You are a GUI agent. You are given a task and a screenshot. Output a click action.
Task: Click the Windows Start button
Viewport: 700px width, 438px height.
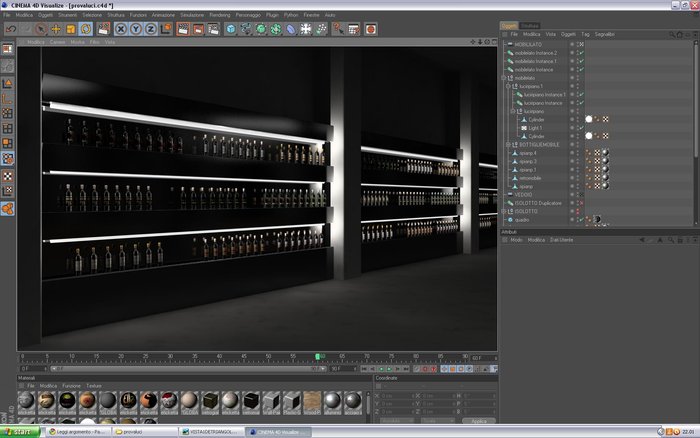[x=20, y=432]
